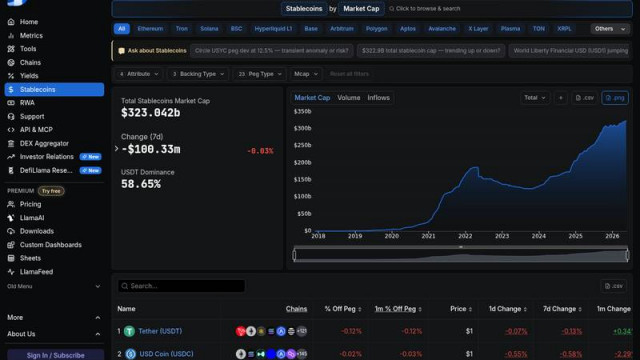Image resolution: width=640 pixels, height=360 pixels.
Task: Click the DefiLlama Research icon
Action: [11, 170]
